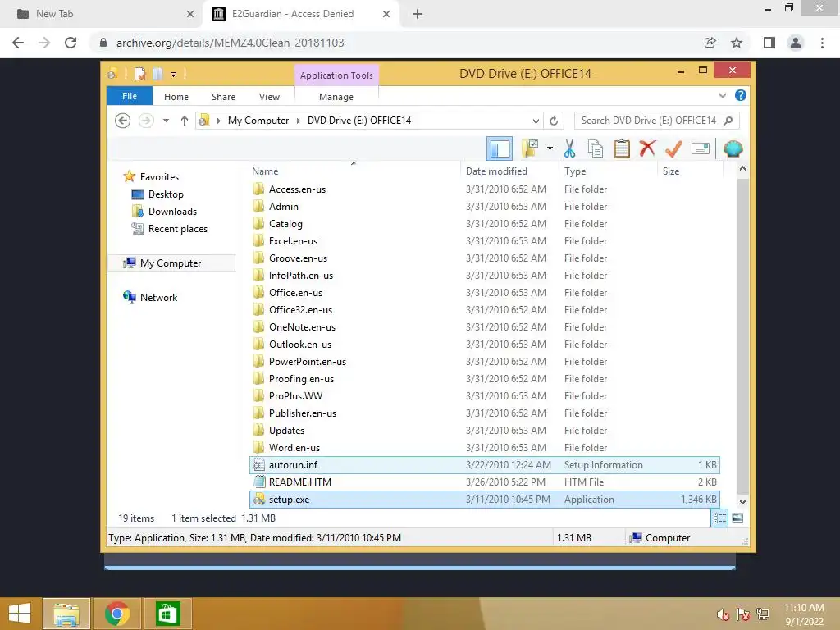This screenshot has height=630, width=840.
Task: Select My Computer in navigation pane
Action: (x=171, y=263)
